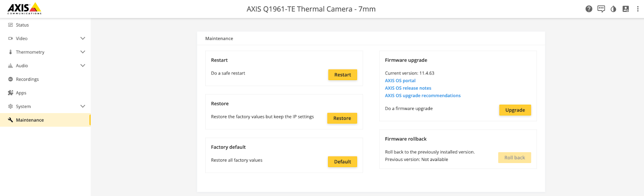
Task: Expand the Thermometry submenu arrow
Action: coord(83,52)
